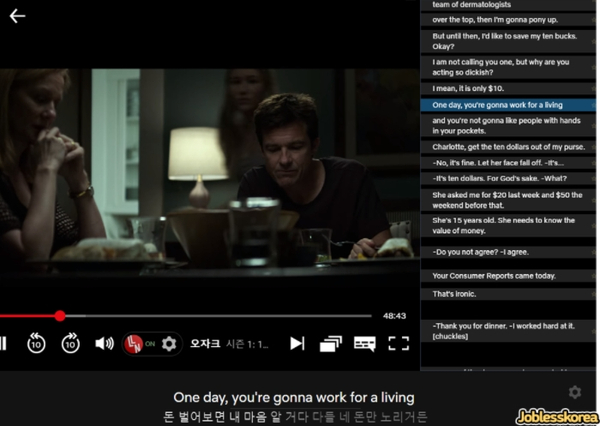Select 'But until then, I'd like to save' line
Image resolution: width=600 pixels, height=426 pixels.
click(508, 41)
